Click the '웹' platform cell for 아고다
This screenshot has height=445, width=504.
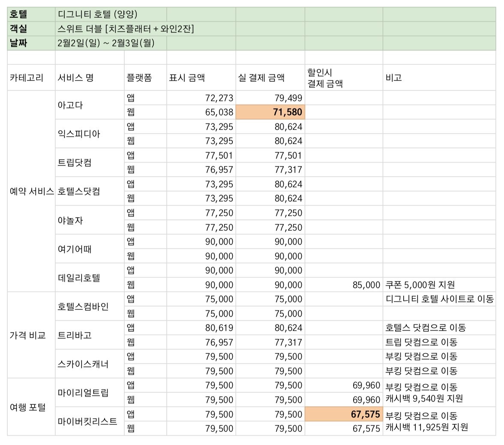145,112
